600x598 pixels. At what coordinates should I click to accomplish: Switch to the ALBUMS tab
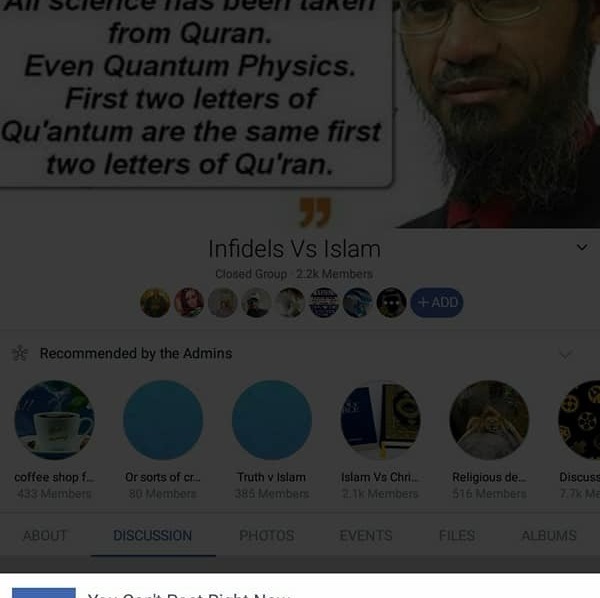[549, 536]
